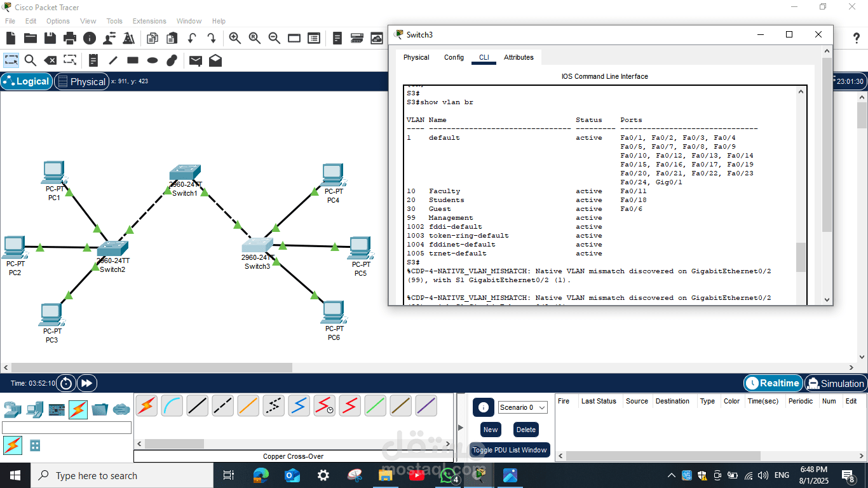Click the New file icon in toolbar

click(10, 38)
